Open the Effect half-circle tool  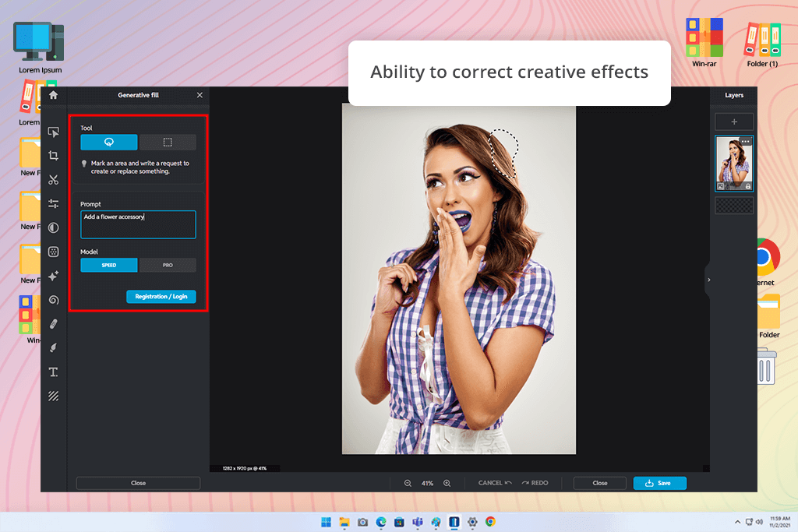click(x=54, y=227)
